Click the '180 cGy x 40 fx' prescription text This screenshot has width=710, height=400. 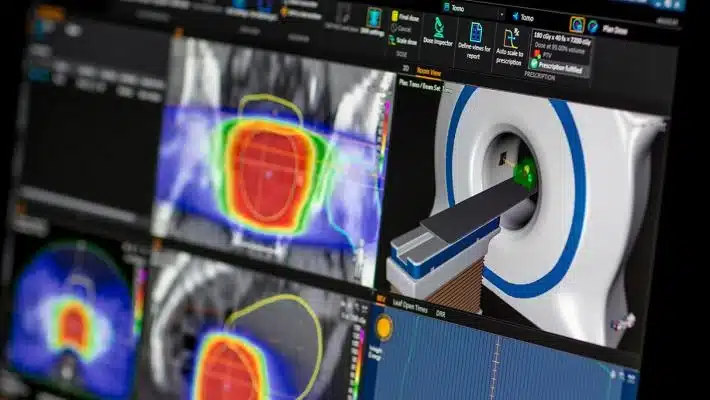[x=562, y=38]
